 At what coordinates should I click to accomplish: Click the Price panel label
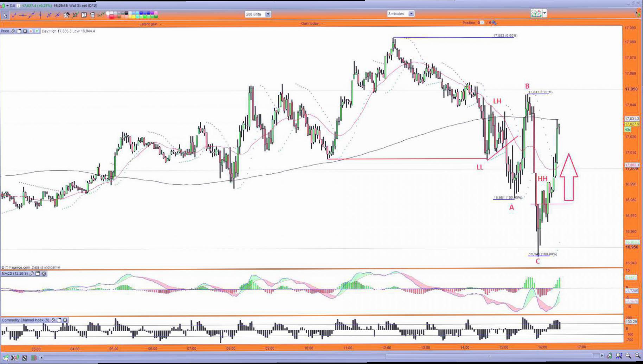click(5, 31)
